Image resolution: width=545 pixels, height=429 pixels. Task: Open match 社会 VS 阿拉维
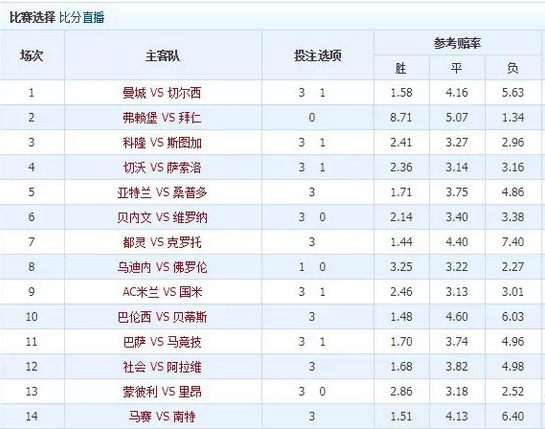162,366
